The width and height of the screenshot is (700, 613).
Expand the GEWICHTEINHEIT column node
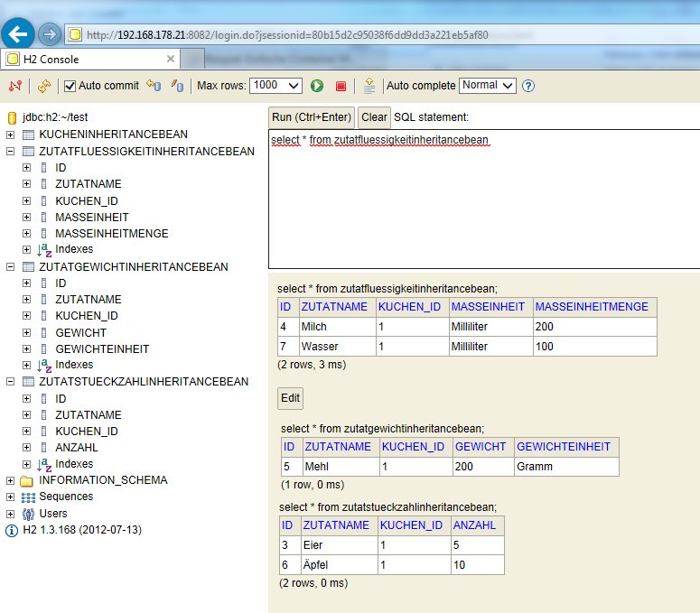(27, 348)
